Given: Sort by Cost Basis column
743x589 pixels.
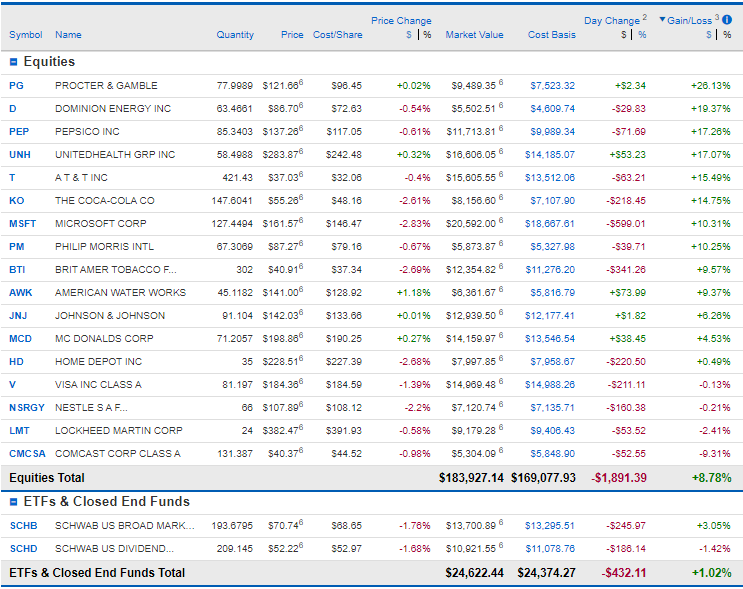Looking at the screenshot, I should [x=552, y=35].
